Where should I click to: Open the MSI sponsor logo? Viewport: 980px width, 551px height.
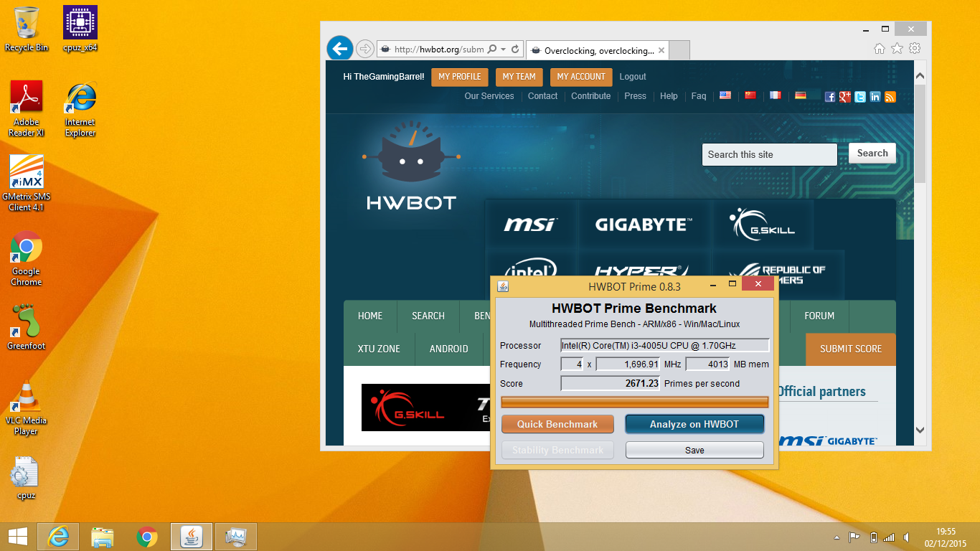pos(531,225)
